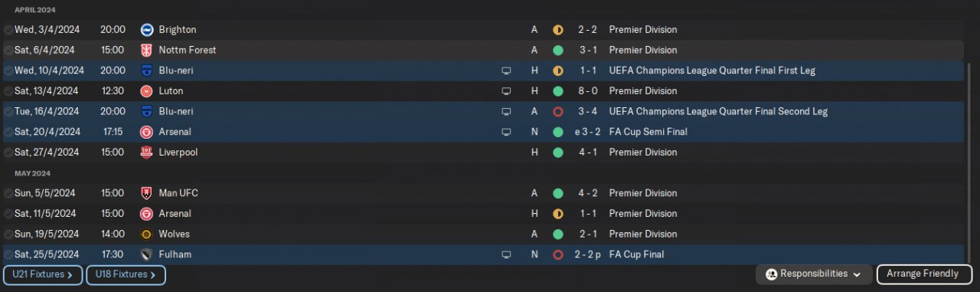
Task: Click the red loss indicator for Blu-neri second leg
Action: [558, 111]
